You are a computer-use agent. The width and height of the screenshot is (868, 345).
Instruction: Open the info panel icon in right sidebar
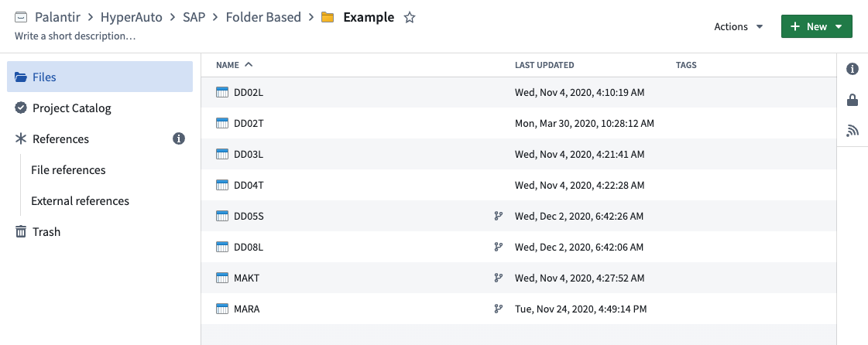pyautogui.click(x=853, y=69)
